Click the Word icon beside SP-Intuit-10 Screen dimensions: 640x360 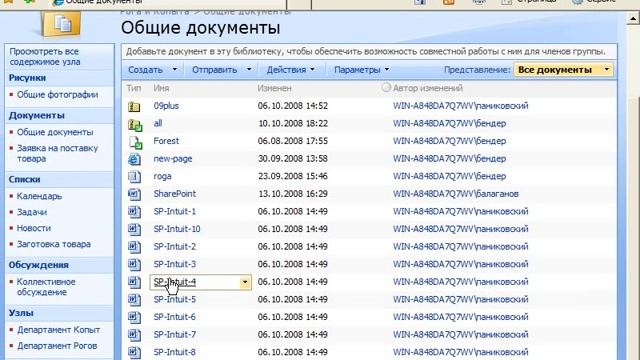(x=134, y=229)
